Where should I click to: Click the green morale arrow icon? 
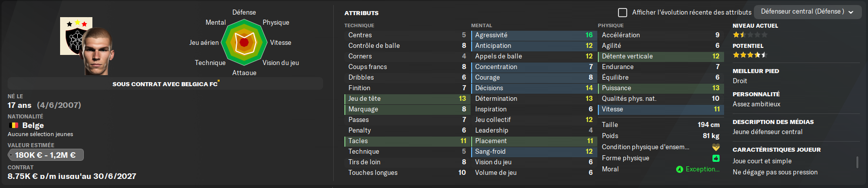(x=680, y=169)
